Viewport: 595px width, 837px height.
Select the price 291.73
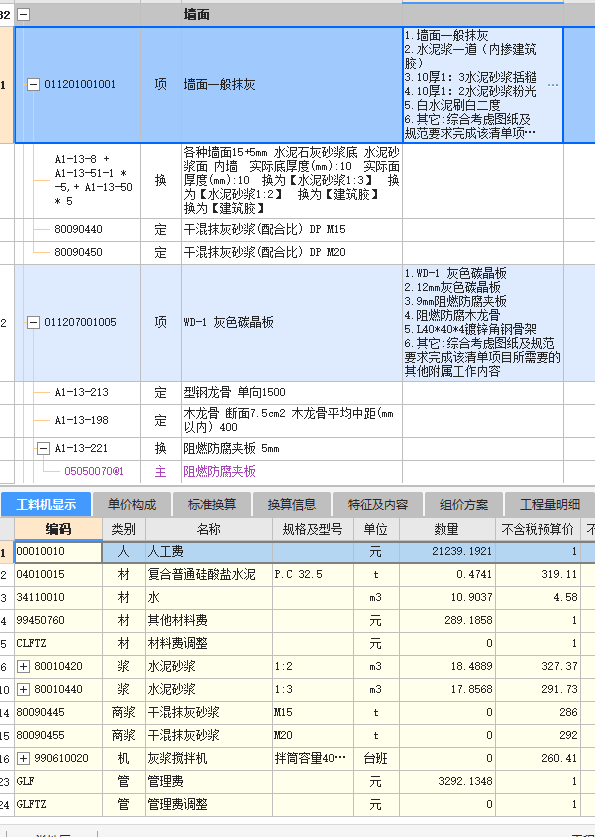click(x=537, y=689)
